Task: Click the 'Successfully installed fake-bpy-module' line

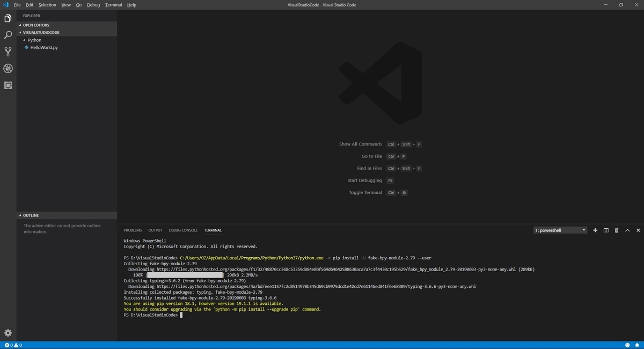Action: click(x=200, y=297)
